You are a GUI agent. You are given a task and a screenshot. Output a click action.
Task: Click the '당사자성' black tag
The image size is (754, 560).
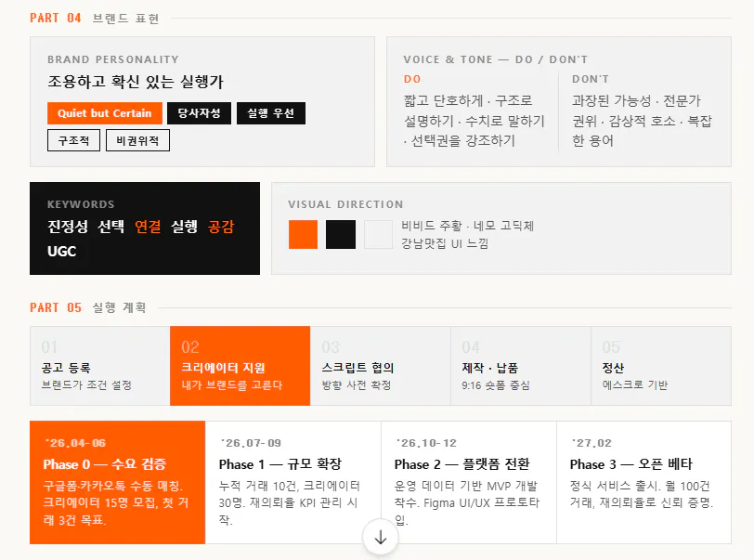coord(199,113)
